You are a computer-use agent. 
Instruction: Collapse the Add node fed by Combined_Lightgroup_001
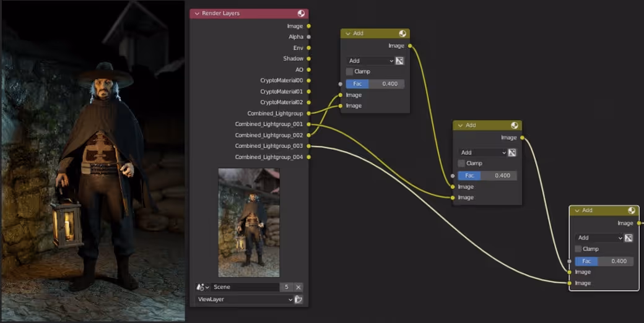pos(461,125)
